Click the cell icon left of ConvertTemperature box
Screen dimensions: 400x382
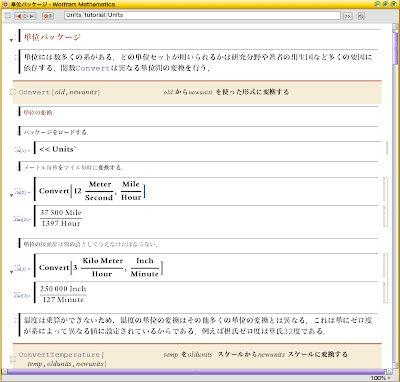click(13, 359)
